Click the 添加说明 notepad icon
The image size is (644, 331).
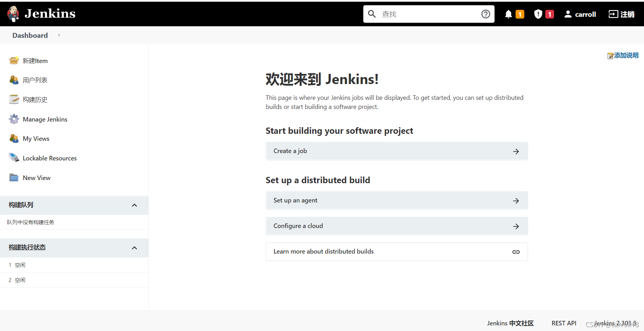[x=610, y=56]
